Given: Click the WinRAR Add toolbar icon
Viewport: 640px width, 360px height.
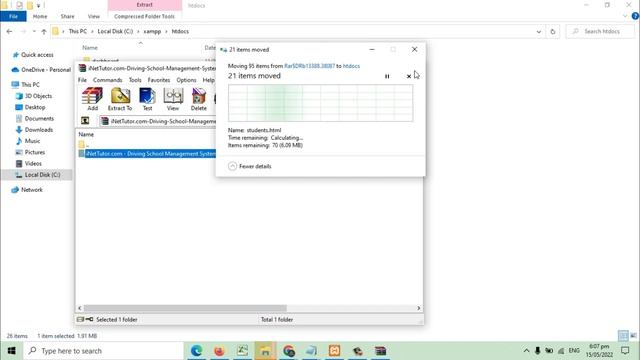Looking at the screenshot, I should click(92, 99).
